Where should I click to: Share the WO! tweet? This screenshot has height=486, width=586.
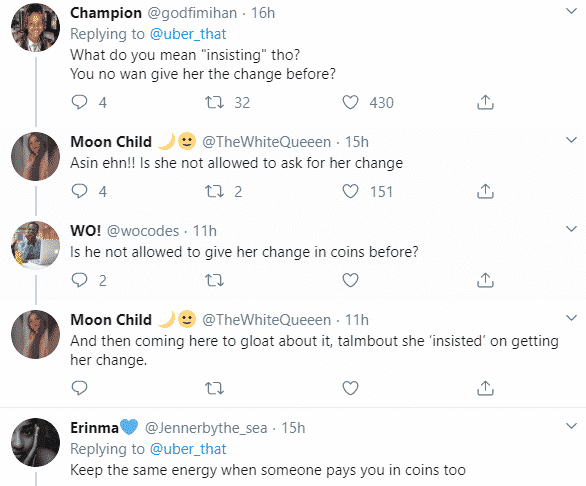coord(485,280)
